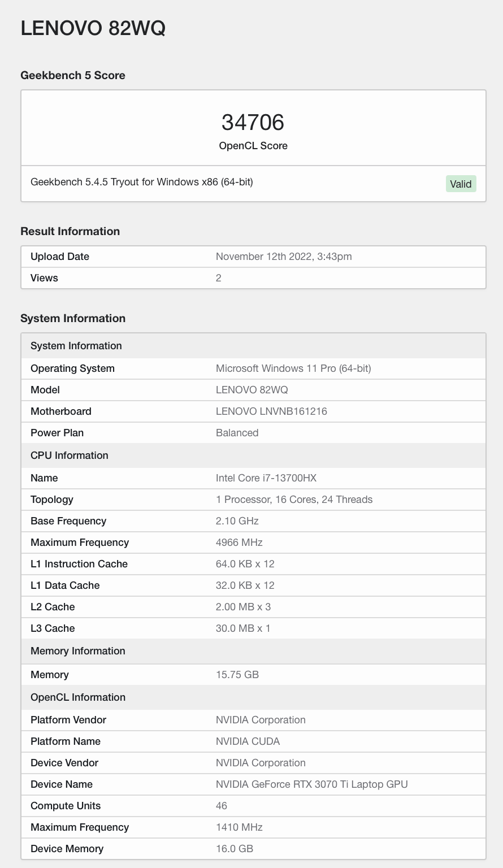Image resolution: width=503 pixels, height=868 pixels.
Task: Select L2 Cache value 2.00 MB x 3
Action: tap(243, 607)
